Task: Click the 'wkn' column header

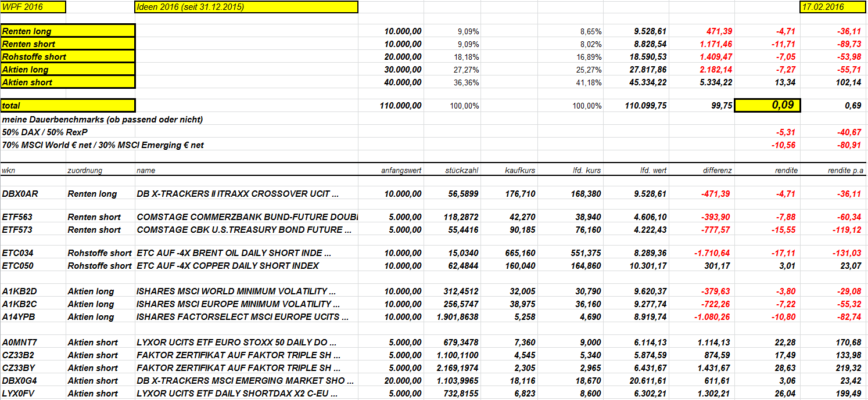Action: coord(9,171)
